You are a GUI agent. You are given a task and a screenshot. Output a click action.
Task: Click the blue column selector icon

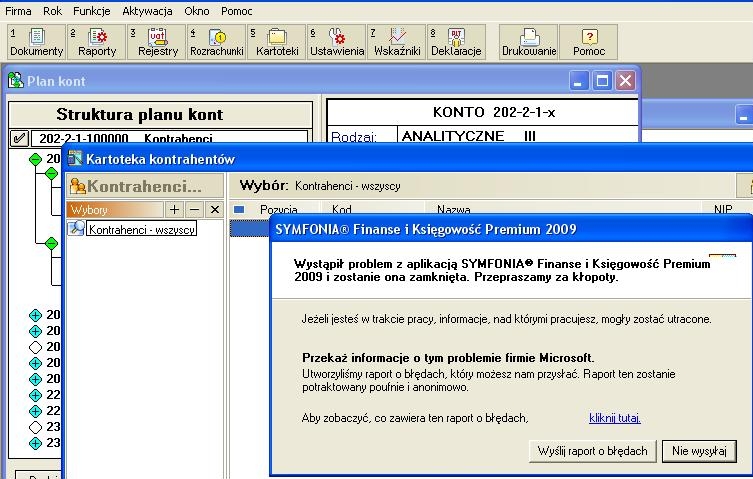coord(239,209)
